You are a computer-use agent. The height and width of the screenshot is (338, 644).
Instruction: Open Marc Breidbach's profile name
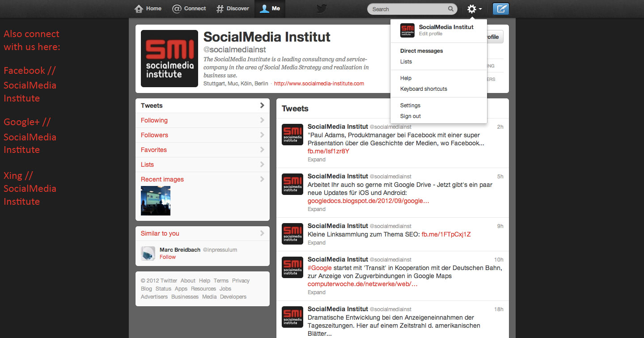180,250
